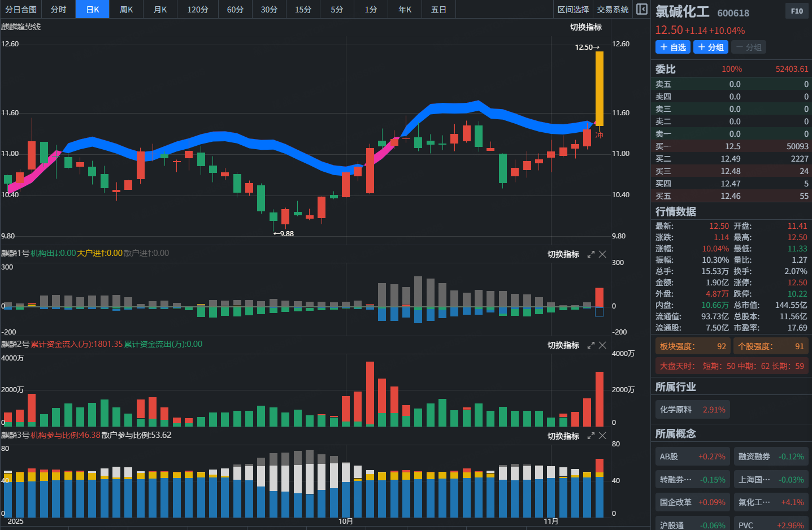Click the greyed-out remove 分组 button
Screen dimensions: 812x530
[x=749, y=47]
